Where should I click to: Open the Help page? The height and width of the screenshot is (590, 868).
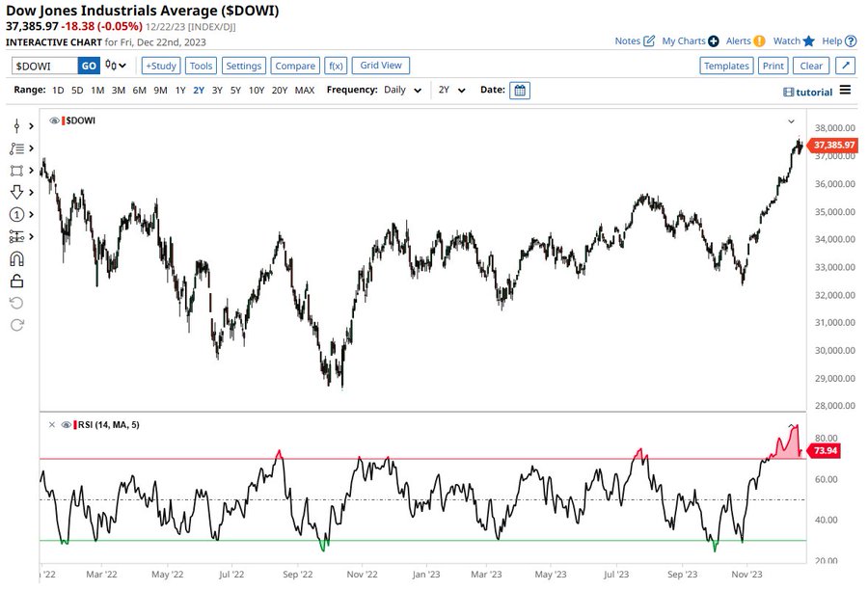click(839, 40)
